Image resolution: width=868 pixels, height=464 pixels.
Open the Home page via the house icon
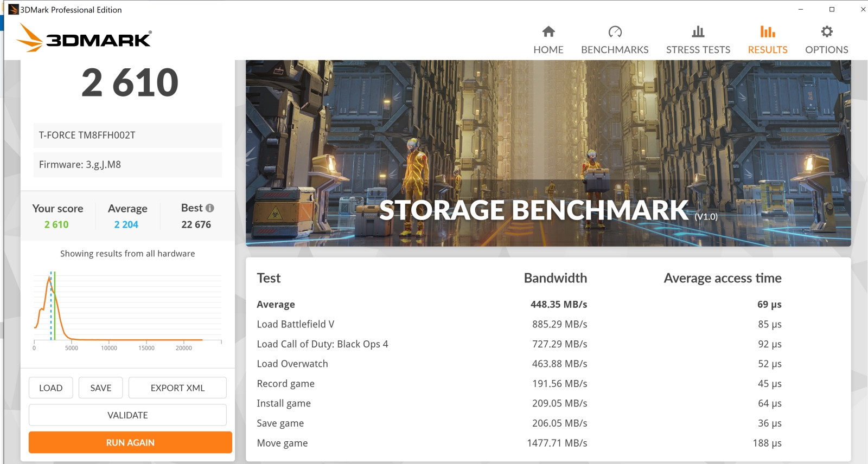point(548,31)
